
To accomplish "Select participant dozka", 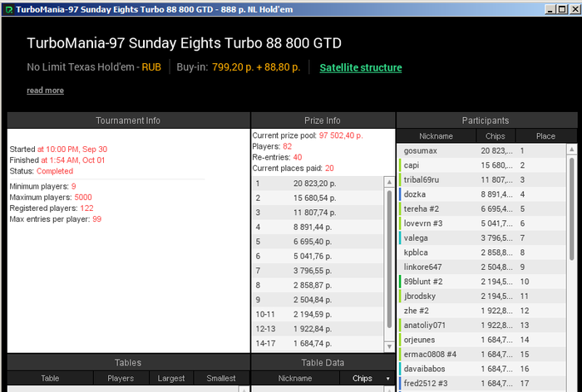I will pos(481,194).
